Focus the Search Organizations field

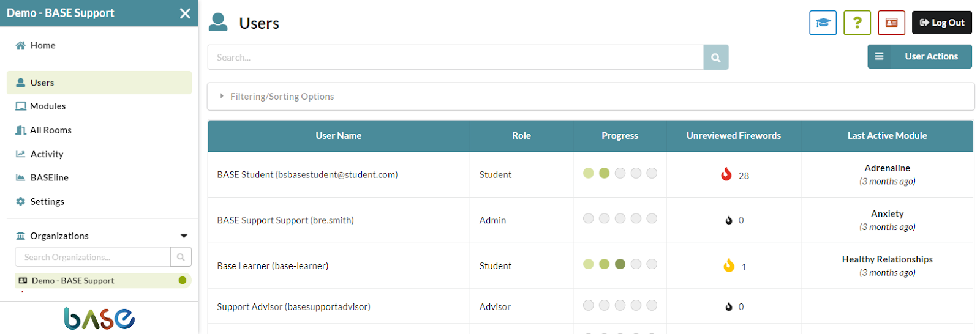pos(92,257)
